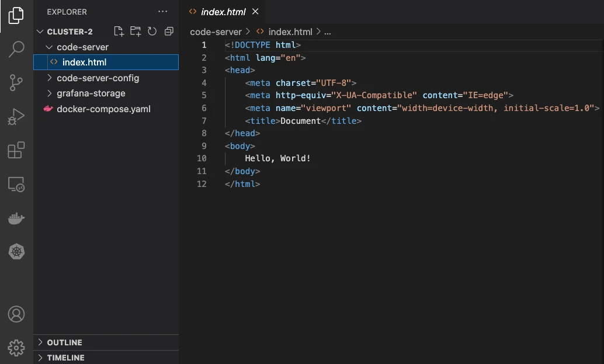The height and width of the screenshot is (364, 604).
Task: Collapse all folders in the explorer
Action: 169,31
